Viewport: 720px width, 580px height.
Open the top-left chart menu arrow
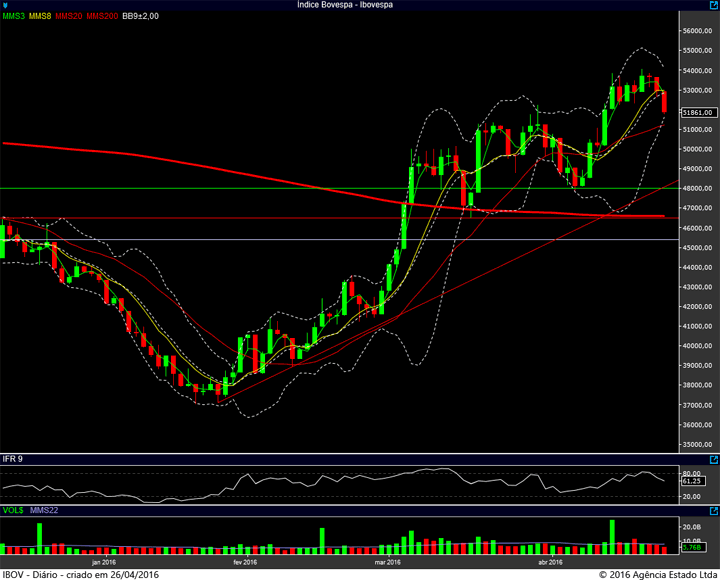tap(5, 5)
